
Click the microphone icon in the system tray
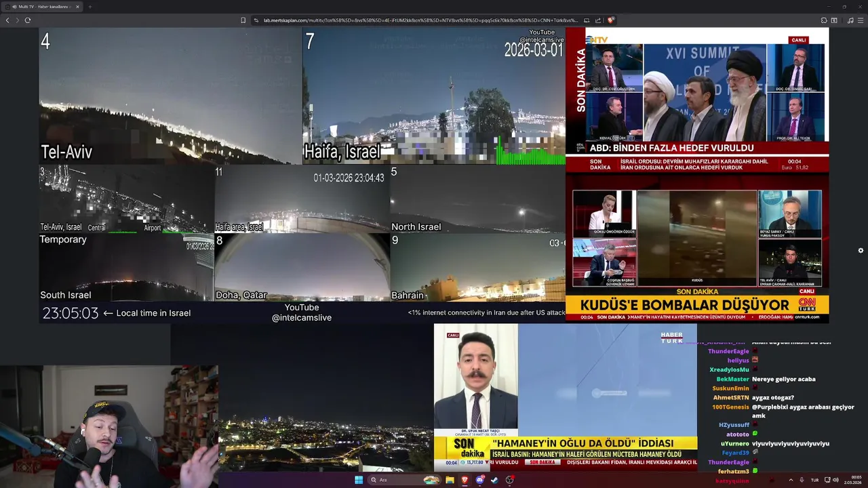[x=802, y=480]
